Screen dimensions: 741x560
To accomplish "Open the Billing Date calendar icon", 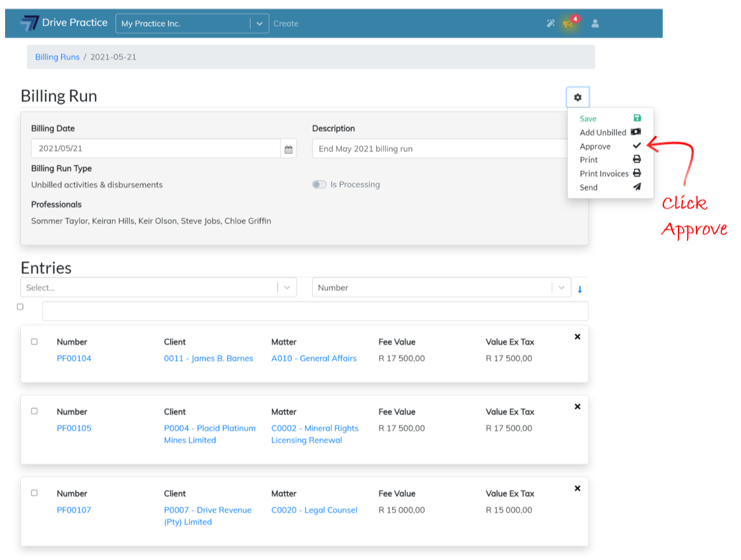I will tap(288, 149).
